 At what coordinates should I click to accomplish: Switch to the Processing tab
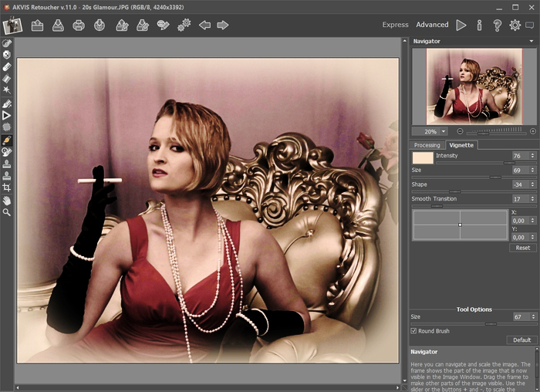427,145
